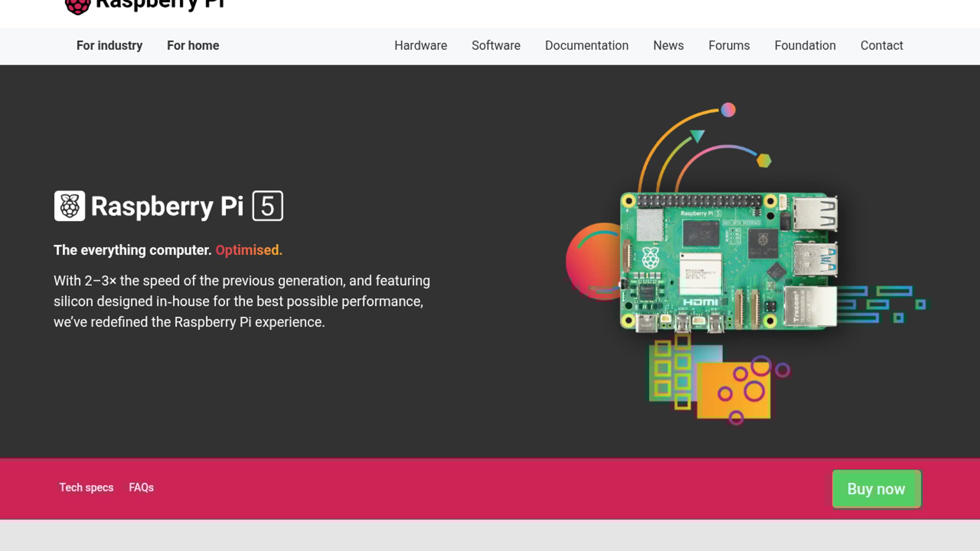Open the Software section
The image size is (980, 551).
click(x=496, y=46)
